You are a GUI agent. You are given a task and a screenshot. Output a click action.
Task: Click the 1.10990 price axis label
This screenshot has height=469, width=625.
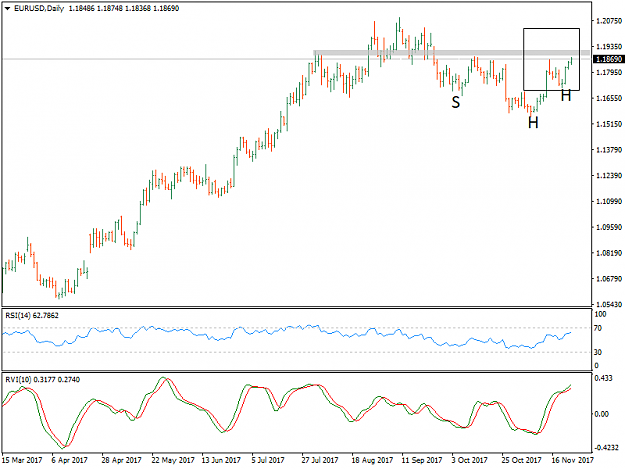point(609,202)
